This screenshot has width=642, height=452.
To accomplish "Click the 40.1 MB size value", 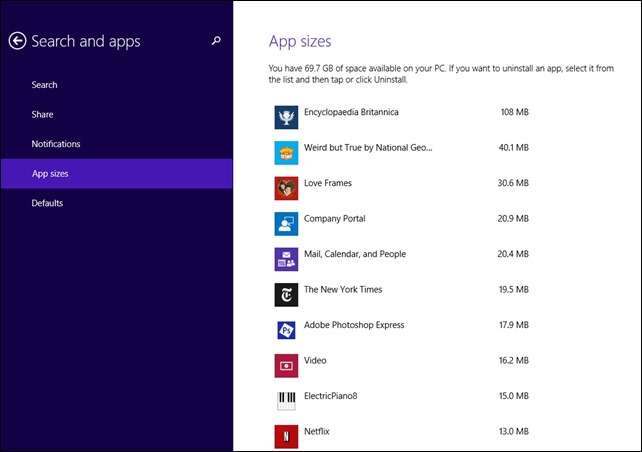I will 513,147.
